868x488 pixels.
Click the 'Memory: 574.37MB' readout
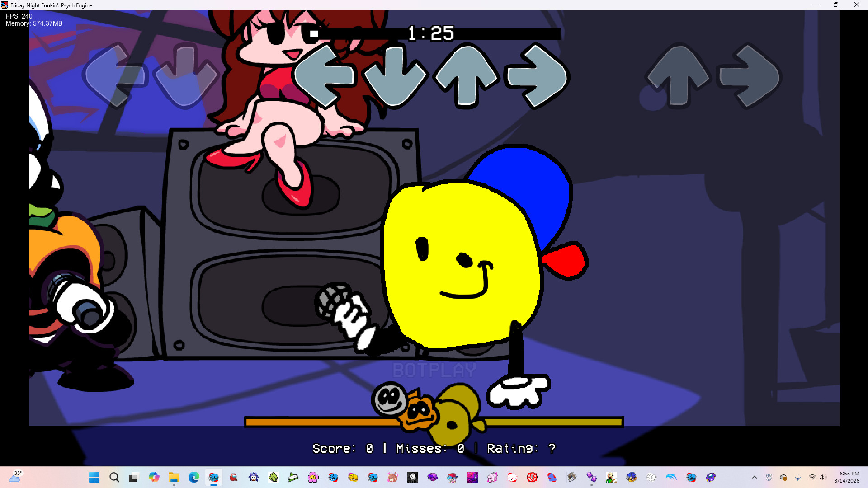click(34, 23)
